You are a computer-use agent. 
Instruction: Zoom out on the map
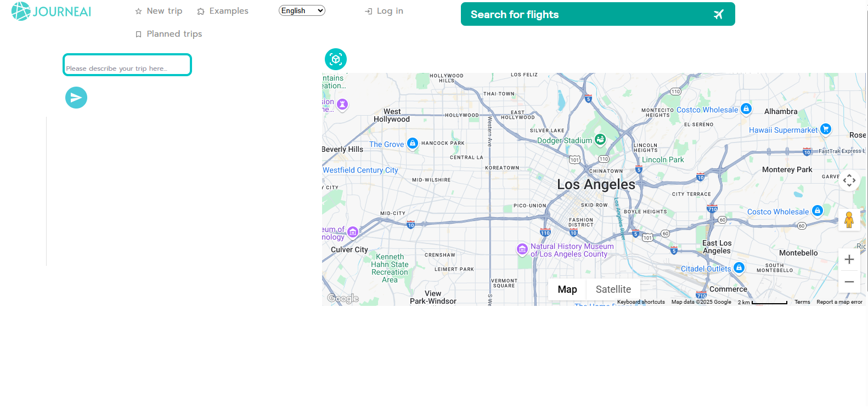pos(849,282)
